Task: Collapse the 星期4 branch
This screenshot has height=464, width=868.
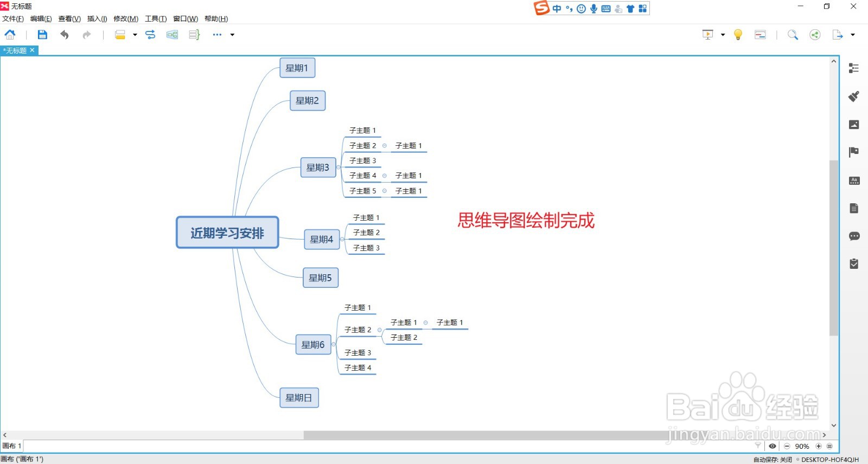Action: [x=342, y=239]
